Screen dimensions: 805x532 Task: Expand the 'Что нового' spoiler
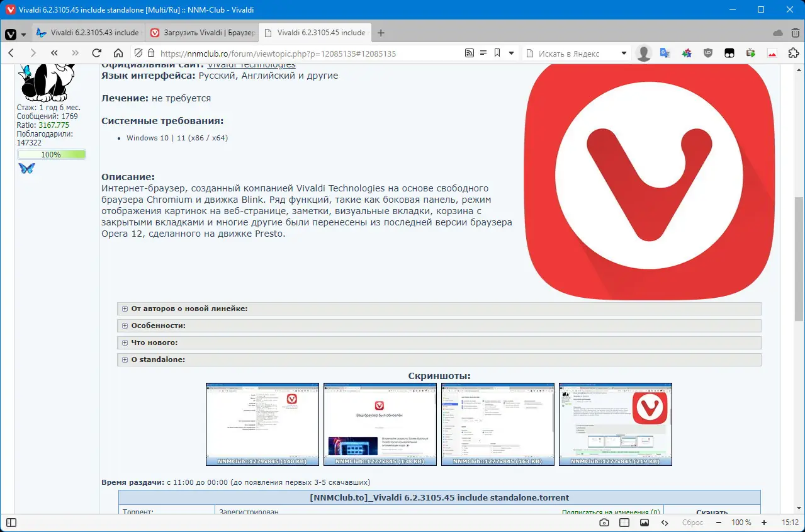[439, 342]
